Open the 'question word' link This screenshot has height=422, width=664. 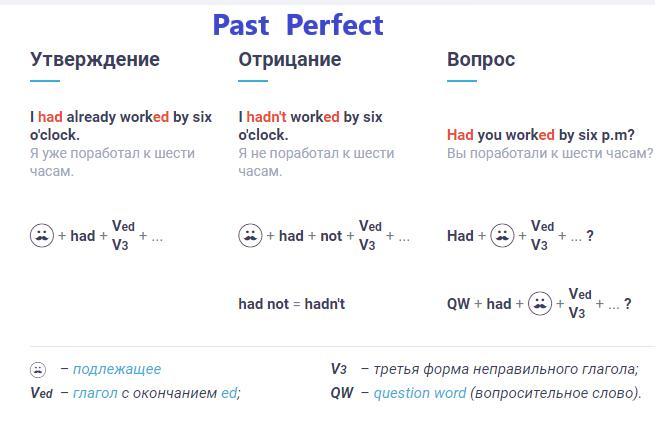(420, 393)
